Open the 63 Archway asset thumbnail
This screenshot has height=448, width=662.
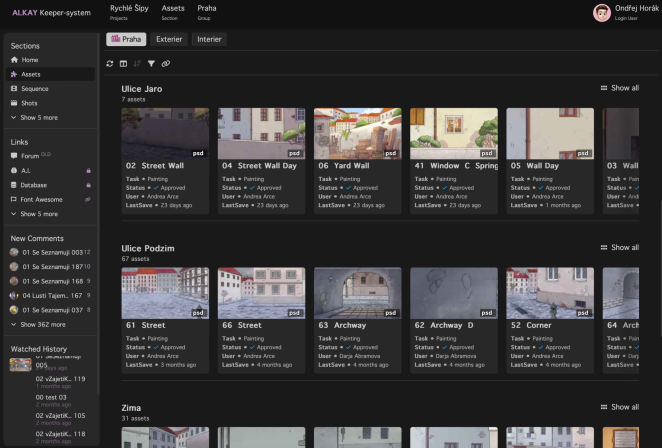pyautogui.click(x=358, y=293)
